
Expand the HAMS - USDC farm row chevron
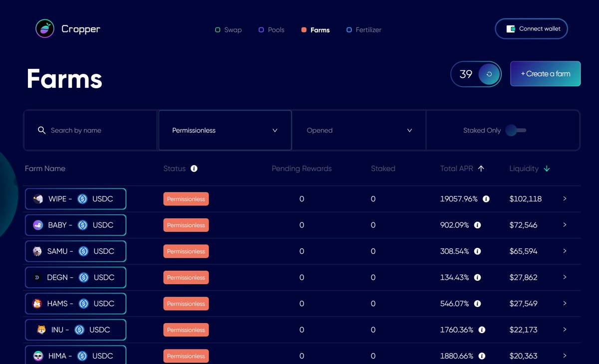point(565,303)
